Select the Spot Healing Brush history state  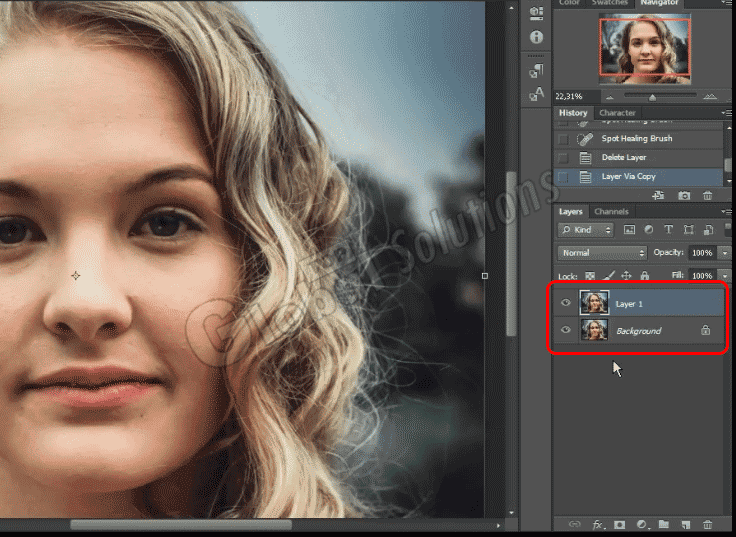pyautogui.click(x=638, y=138)
